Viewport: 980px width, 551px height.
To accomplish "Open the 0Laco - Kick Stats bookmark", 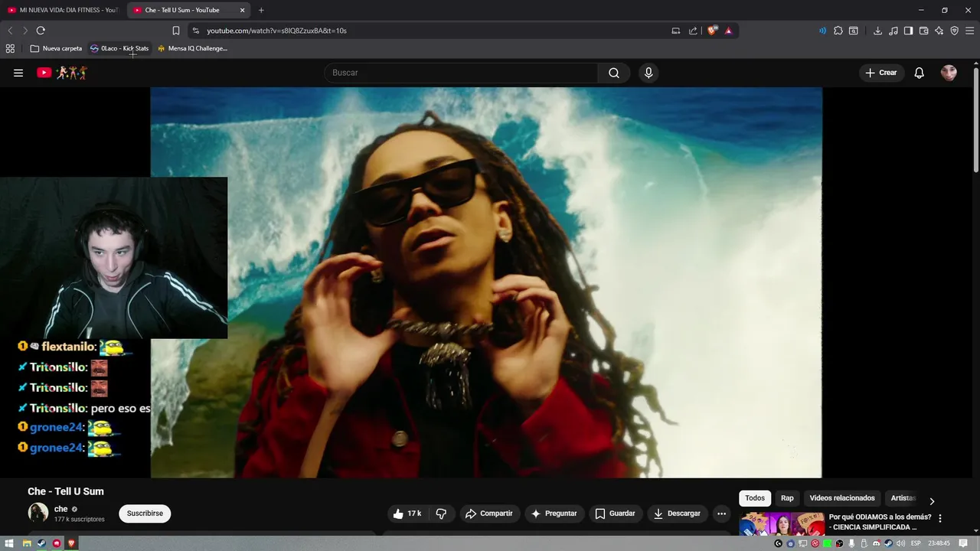I will [119, 48].
